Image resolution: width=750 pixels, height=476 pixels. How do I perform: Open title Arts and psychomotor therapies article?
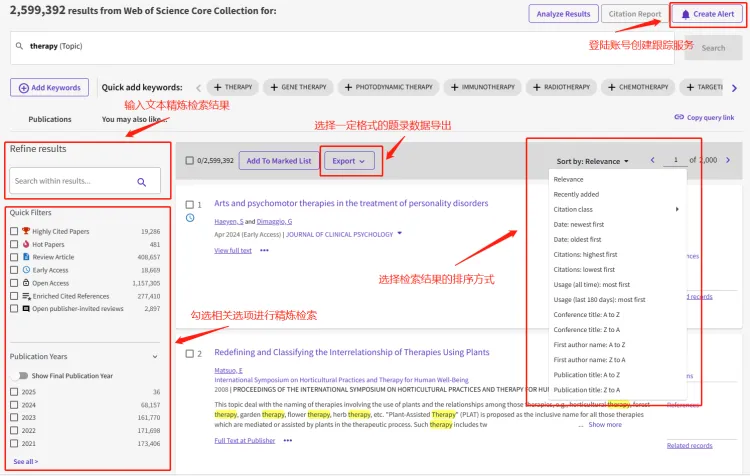(x=351, y=203)
